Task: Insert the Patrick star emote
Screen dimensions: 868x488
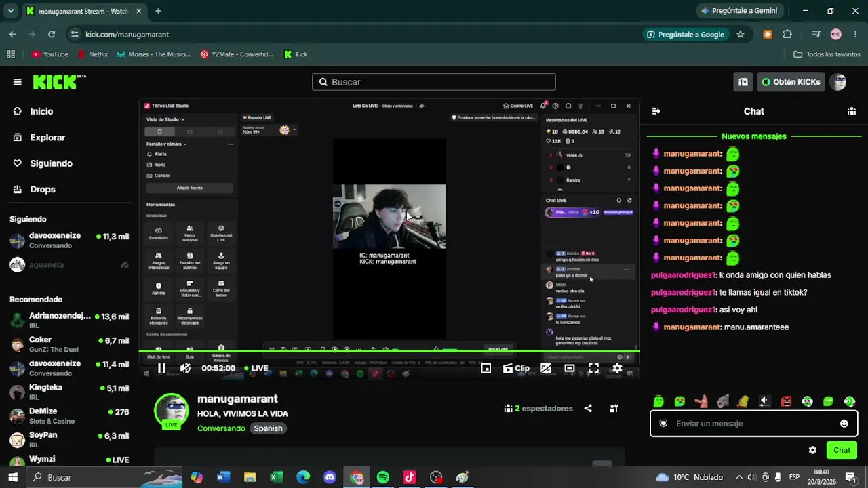Action: coord(701,401)
